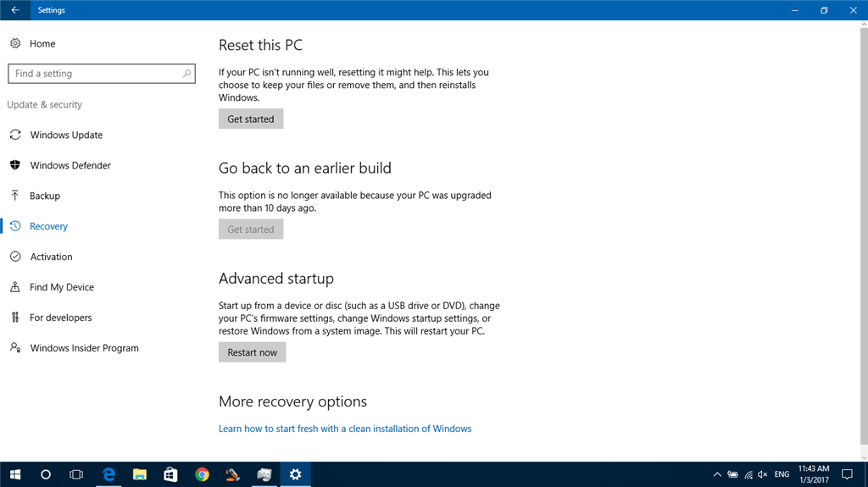
Task: Open Windows Defender settings page
Action: click(x=70, y=165)
